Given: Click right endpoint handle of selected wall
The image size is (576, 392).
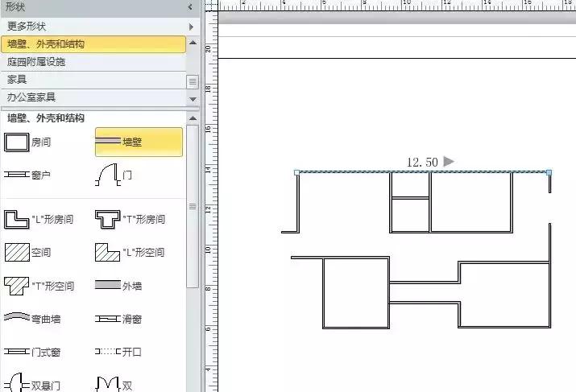Looking at the screenshot, I should click(549, 172).
